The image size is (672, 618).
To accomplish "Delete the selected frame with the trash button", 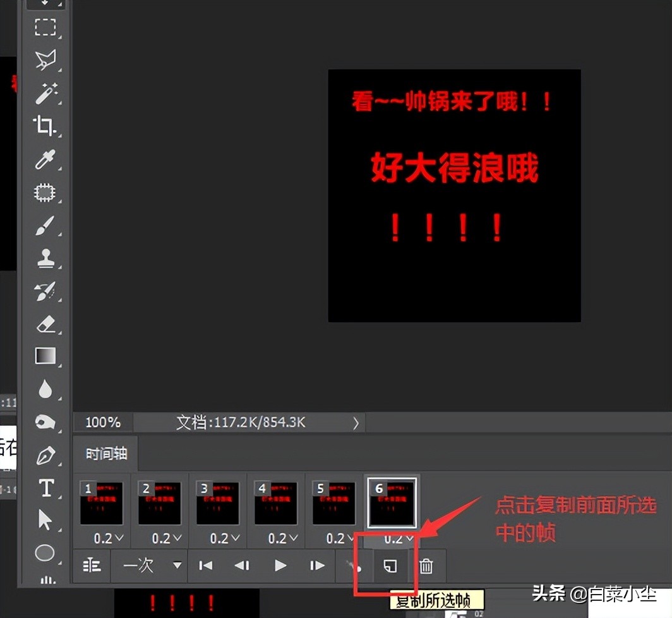I will coord(427,566).
